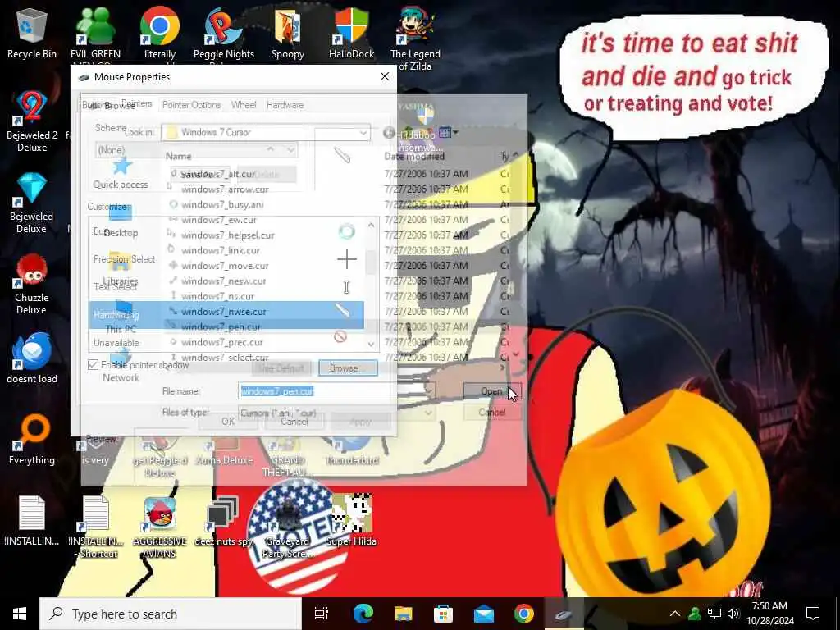Open the Recycle Bin desktop icon

(32, 33)
